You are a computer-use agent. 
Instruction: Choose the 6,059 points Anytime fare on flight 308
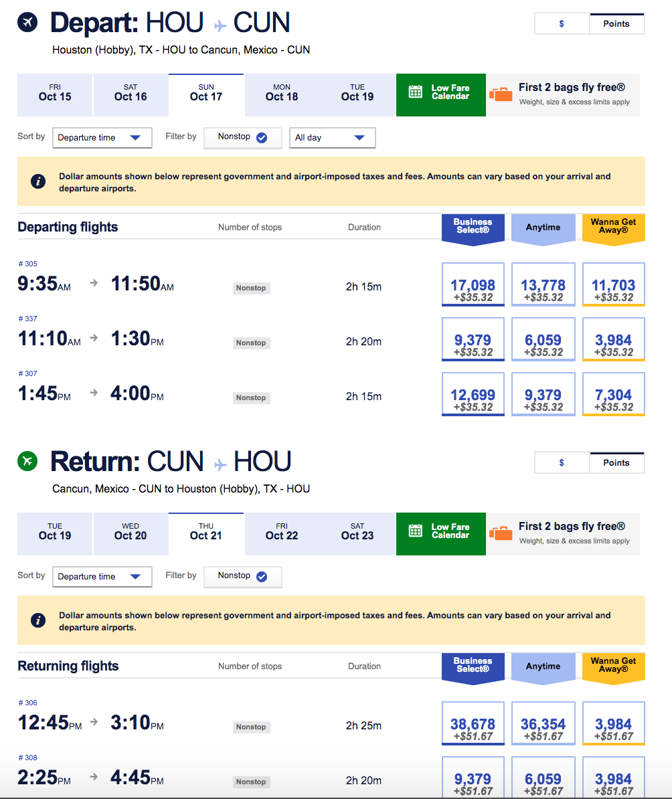543,779
